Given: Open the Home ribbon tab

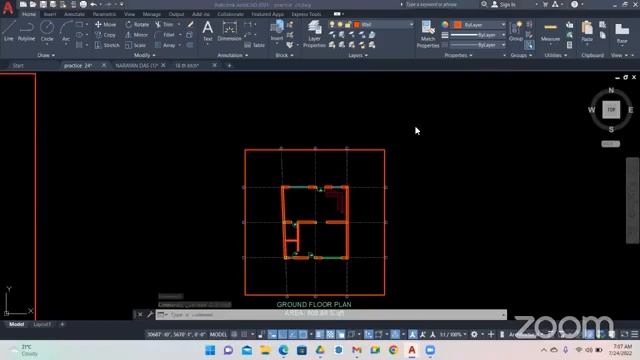Looking at the screenshot, I should click(29, 14).
